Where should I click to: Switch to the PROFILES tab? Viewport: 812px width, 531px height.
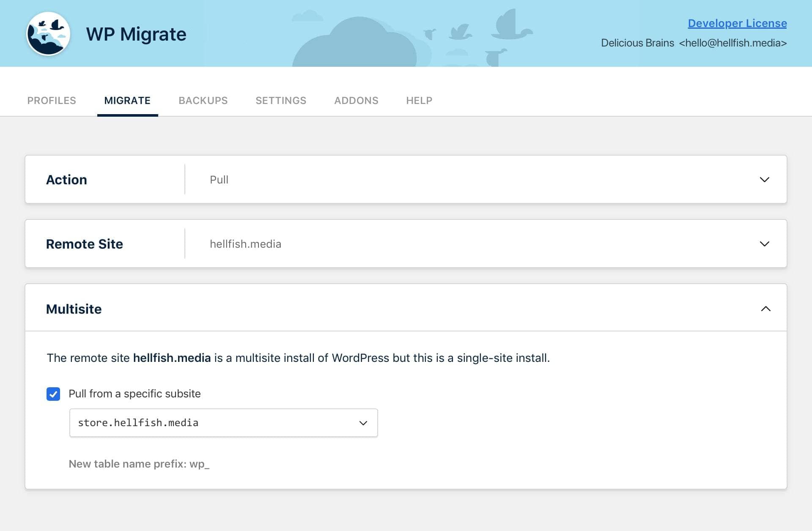pyautogui.click(x=51, y=101)
